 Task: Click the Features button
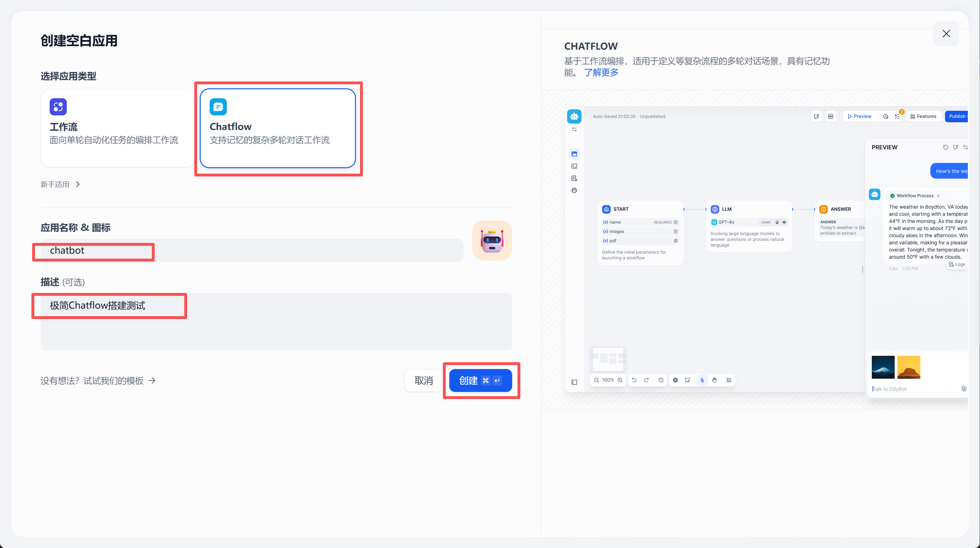point(923,116)
